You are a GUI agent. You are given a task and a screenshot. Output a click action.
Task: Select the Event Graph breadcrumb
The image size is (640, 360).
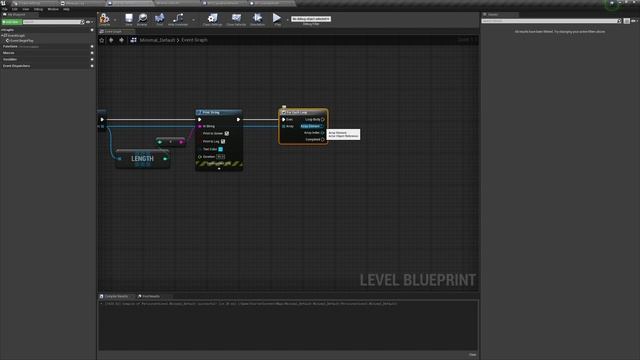194,40
